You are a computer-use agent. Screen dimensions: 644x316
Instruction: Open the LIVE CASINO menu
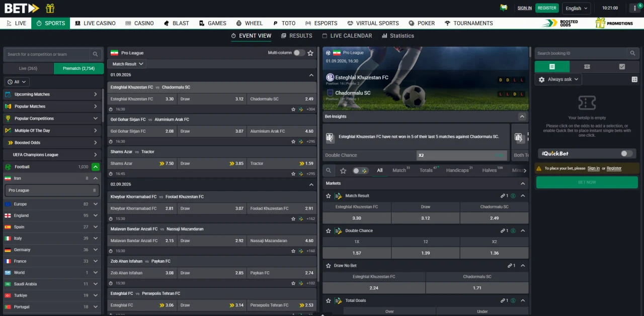coord(95,23)
